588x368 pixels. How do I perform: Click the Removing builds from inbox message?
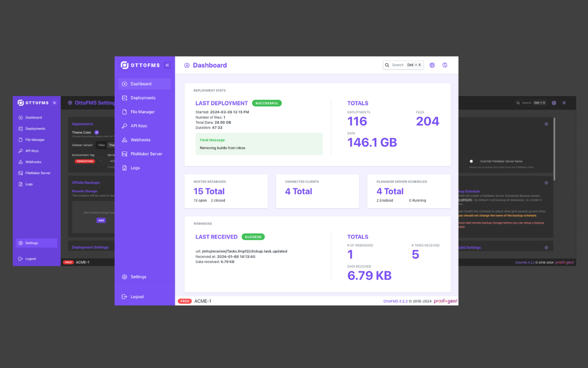tap(222, 148)
